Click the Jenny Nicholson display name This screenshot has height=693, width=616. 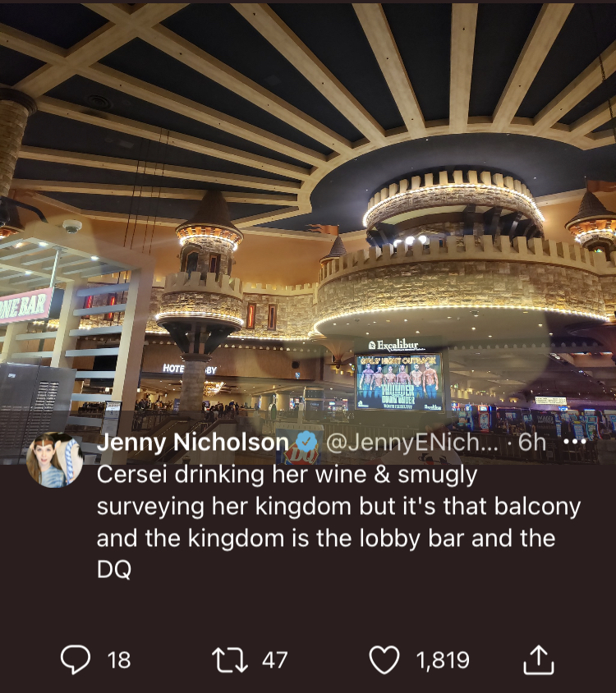(x=193, y=442)
